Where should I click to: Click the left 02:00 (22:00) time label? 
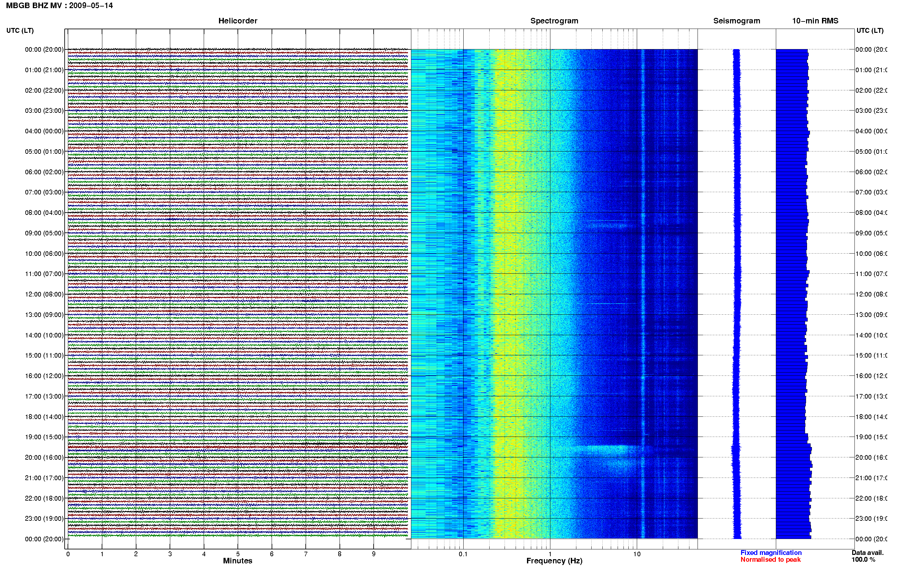[x=44, y=90]
